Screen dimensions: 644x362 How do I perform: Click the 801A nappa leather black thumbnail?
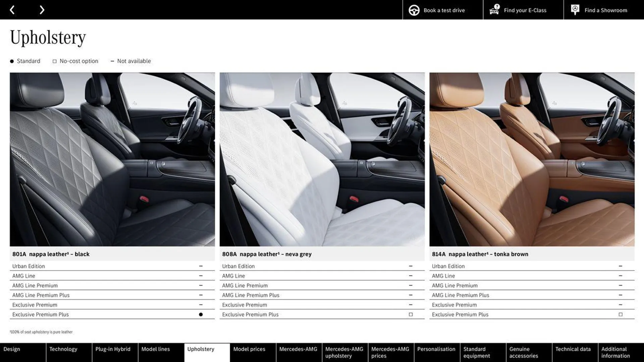click(112, 160)
